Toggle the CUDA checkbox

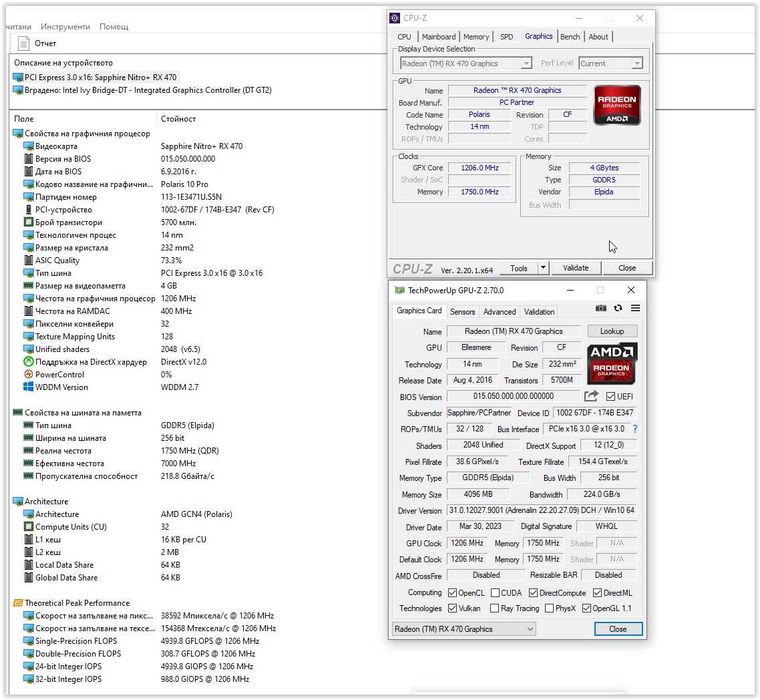[495, 593]
